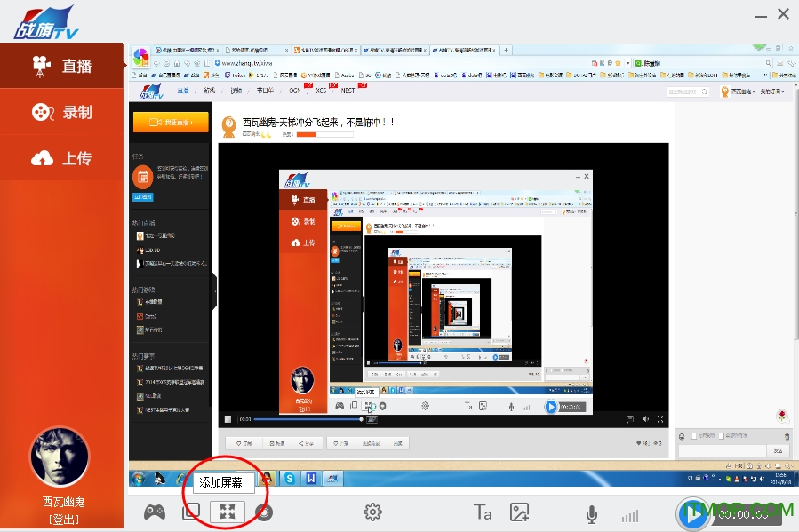Click the chat send button
This screenshot has height=532, width=799.
click(778, 450)
